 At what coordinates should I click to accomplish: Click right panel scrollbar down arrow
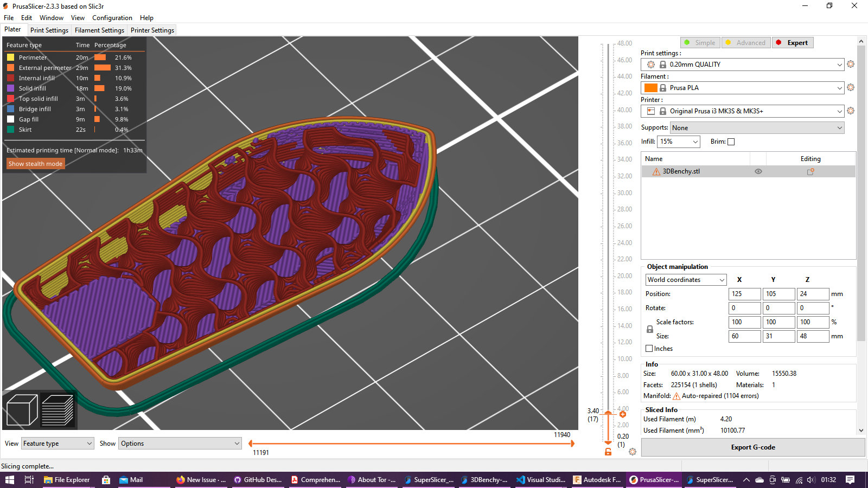[x=861, y=431]
